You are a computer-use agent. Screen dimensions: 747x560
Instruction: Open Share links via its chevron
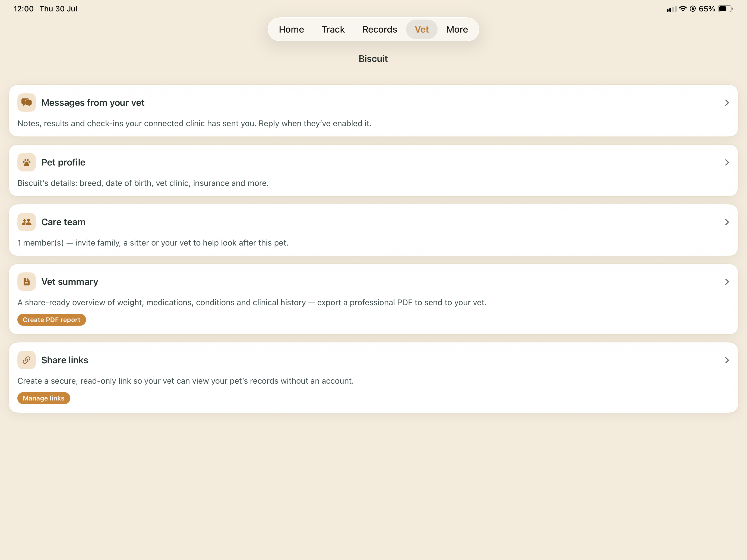point(727,360)
